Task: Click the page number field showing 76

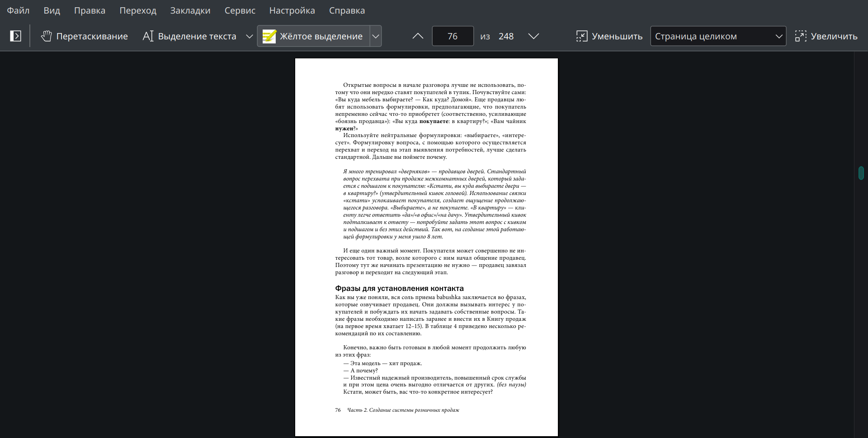Action: click(x=453, y=36)
